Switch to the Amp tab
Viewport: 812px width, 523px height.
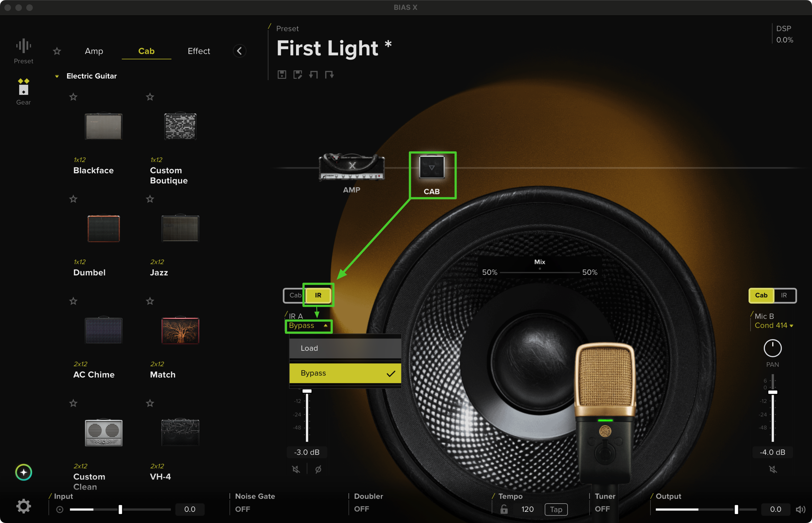[x=94, y=51]
